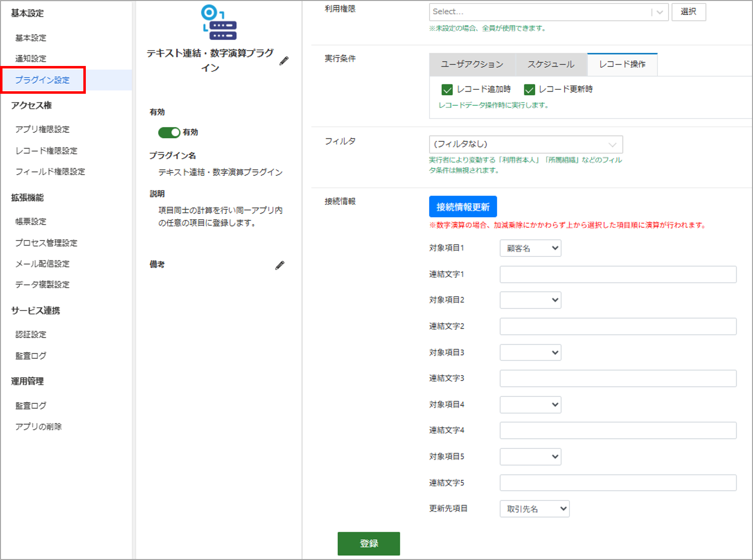Toggle the 有効 switch off

click(169, 132)
